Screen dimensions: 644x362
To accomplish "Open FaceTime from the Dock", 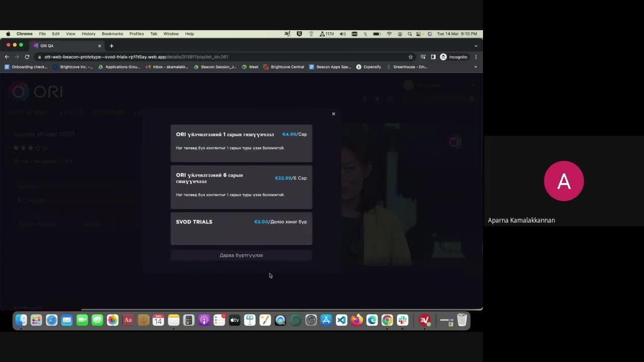I will 82,320.
